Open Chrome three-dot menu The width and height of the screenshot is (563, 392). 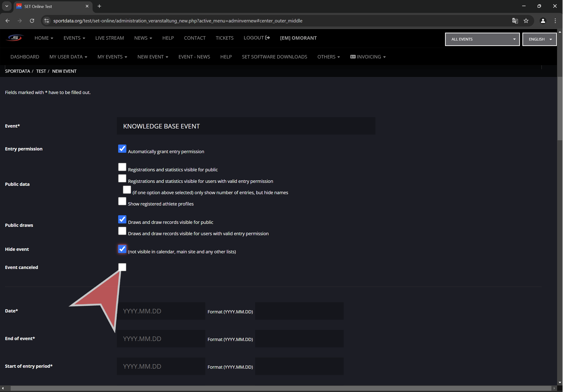555,21
